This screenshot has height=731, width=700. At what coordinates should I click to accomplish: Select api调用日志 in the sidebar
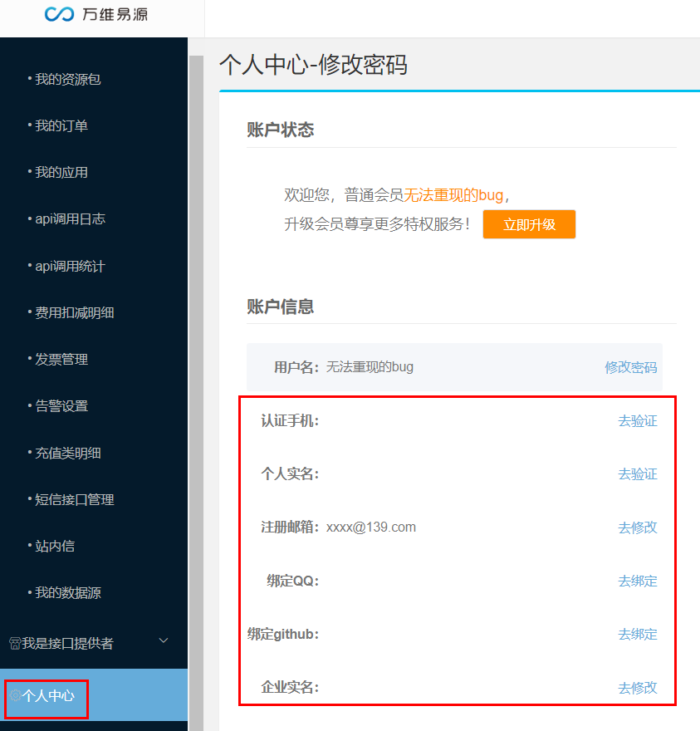click(70, 219)
